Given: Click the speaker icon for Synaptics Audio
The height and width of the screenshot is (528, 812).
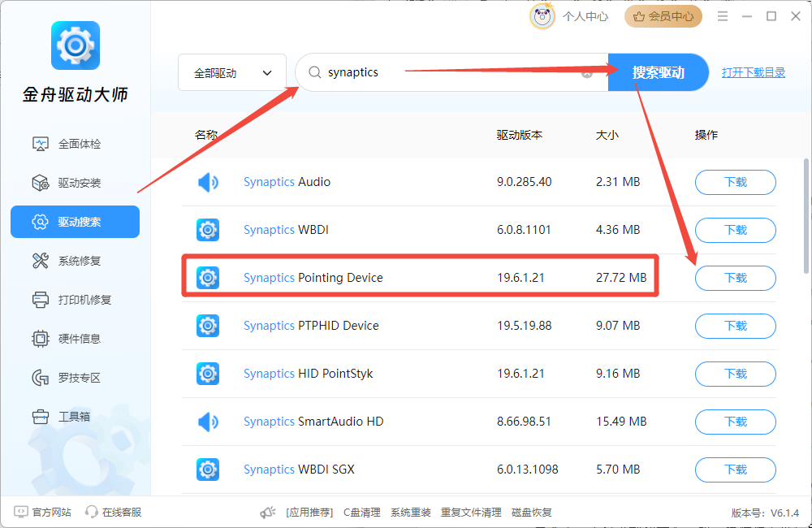Looking at the screenshot, I should click(x=208, y=183).
